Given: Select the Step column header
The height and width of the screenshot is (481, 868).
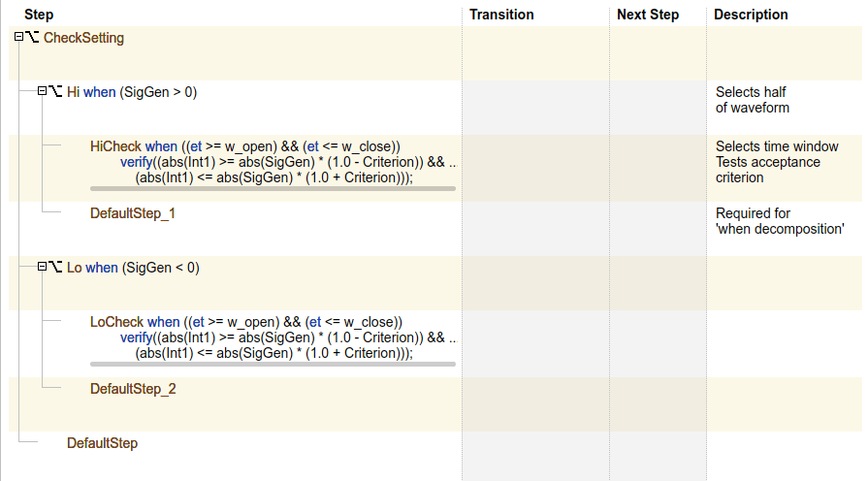Looking at the screenshot, I should point(39,15).
